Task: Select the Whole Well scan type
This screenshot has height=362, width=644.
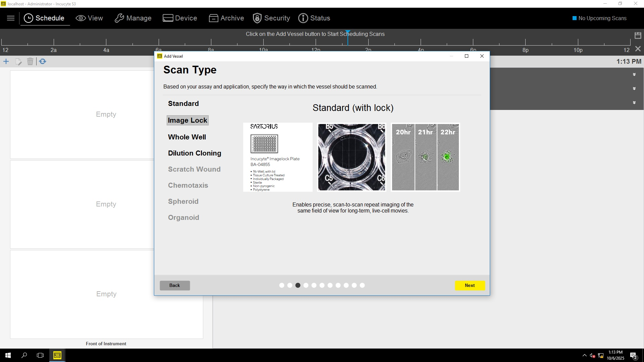Action: click(187, 137)
